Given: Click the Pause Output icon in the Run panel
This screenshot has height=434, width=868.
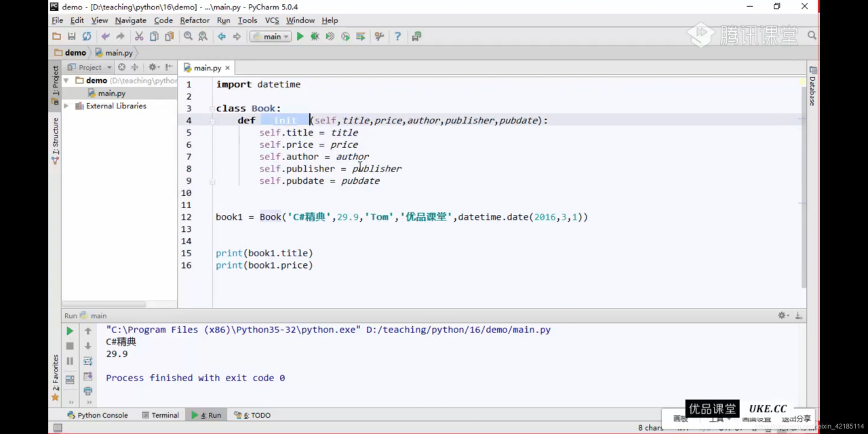Looking at the screenshot, I should pos(70,361).
